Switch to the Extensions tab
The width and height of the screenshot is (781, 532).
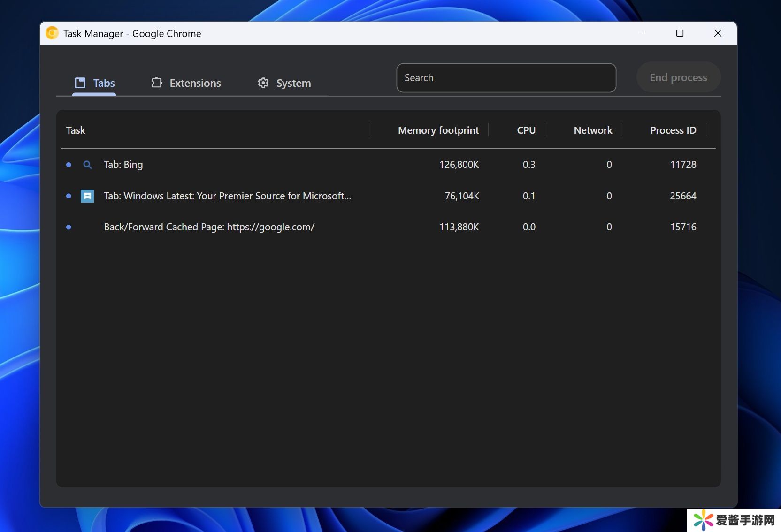(186, 83)
